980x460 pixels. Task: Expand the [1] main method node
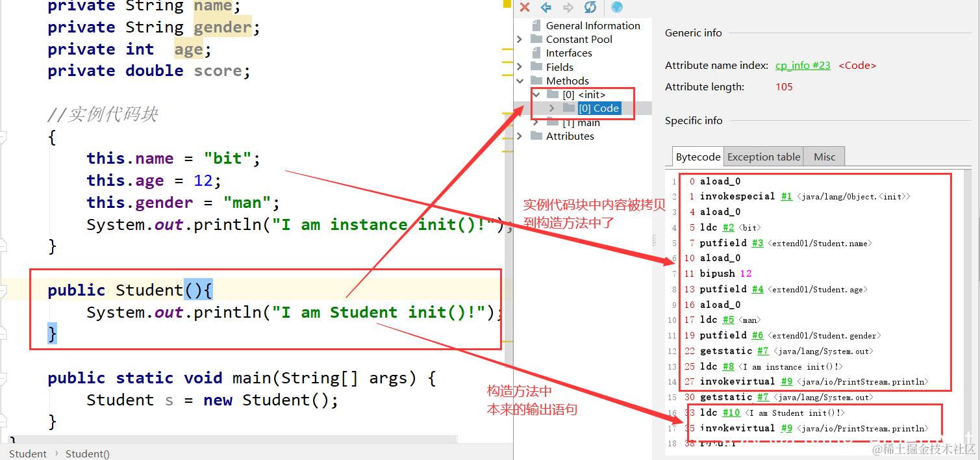click(536, 122)
